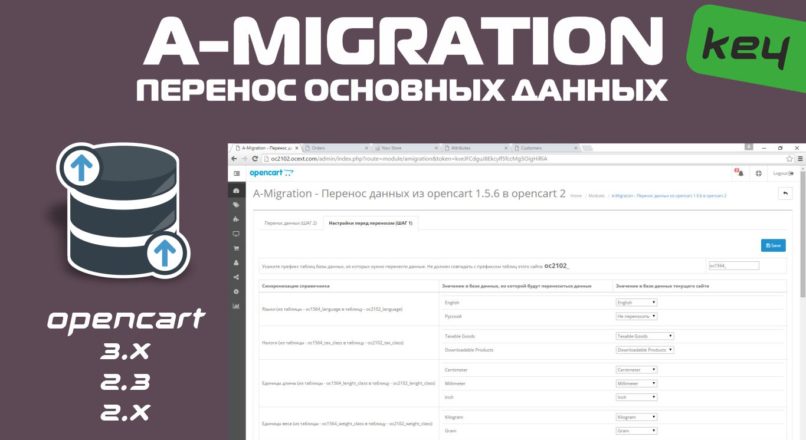Click the opencart logo
The image size is (806, 440).
click(271, 173)
